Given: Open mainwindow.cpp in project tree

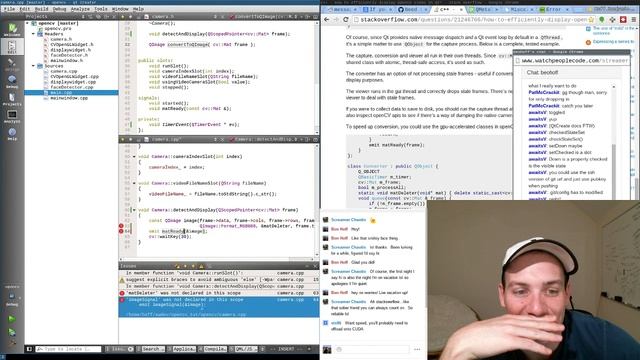Looking at the screenshot, I should point(69,98).
